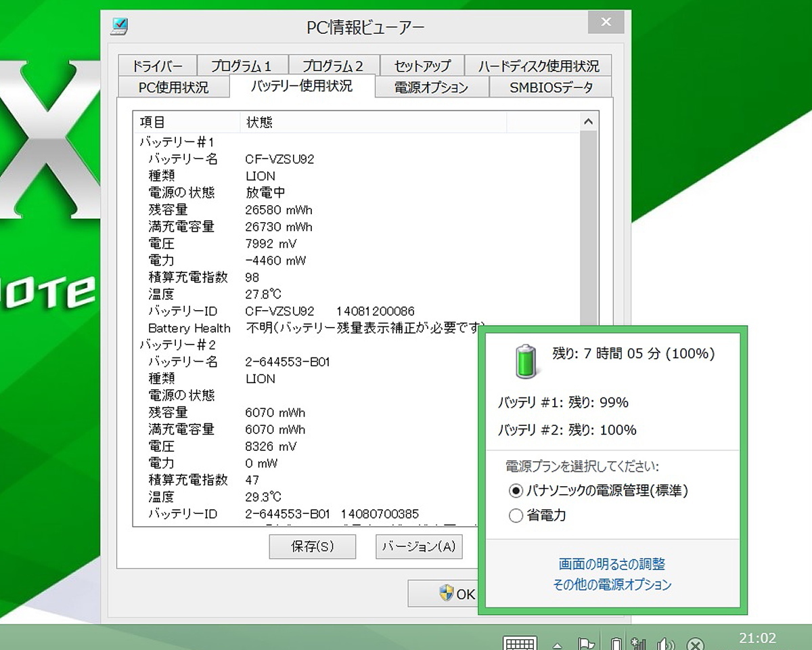This screenshot has height=650, width=812.
Task: Switch to the ドライバー tab
Action: [156, 66]
